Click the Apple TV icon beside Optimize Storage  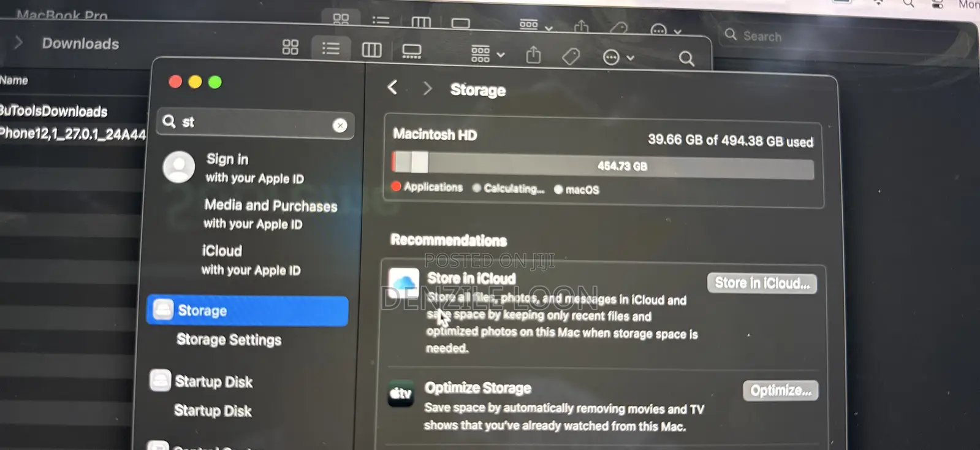(x=401, y=393)
